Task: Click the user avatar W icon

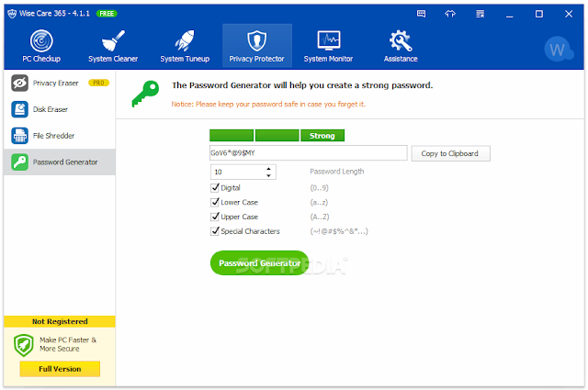Action: (558, 49)
